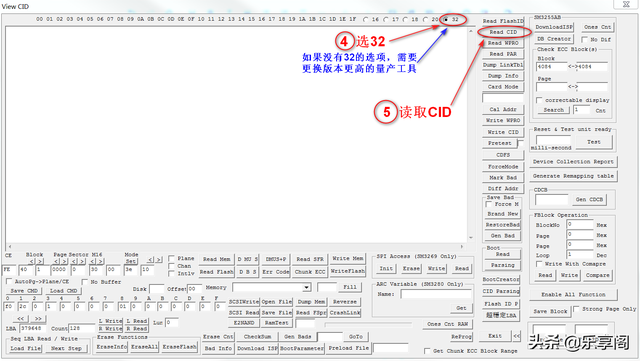Tick the Plane checkbox
The width and height of the screenshot is (640, 361).
coord(171,258)
